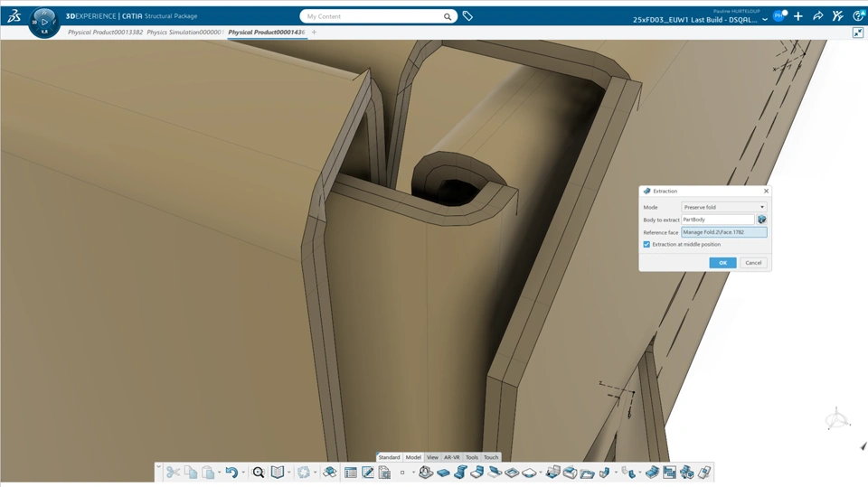
Task: Click the weight measure icon
Action: (x=425, y=472)
